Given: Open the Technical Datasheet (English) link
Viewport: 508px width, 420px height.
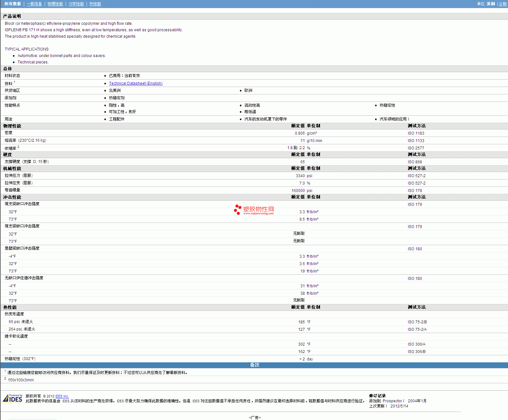Looking at the screenshot, I should [x=136, y=83].
